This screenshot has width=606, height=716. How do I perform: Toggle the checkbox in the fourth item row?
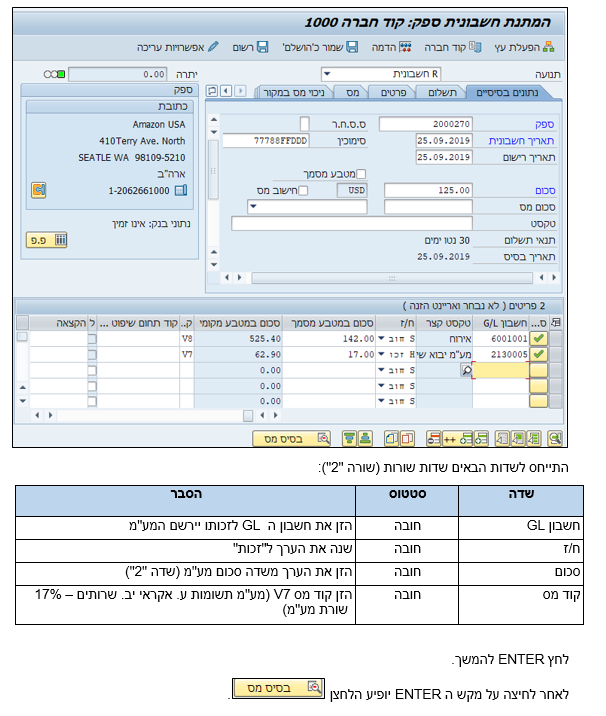click(x=92, y=386)
